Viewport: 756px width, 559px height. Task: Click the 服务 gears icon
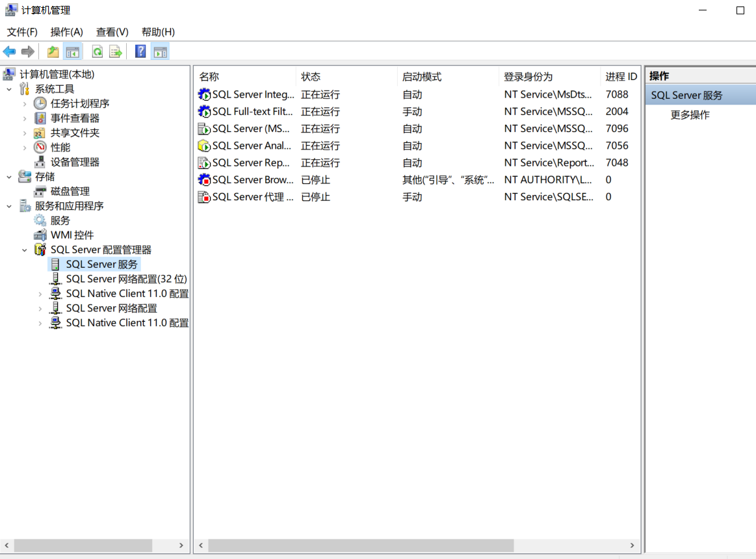pos(40,220)
